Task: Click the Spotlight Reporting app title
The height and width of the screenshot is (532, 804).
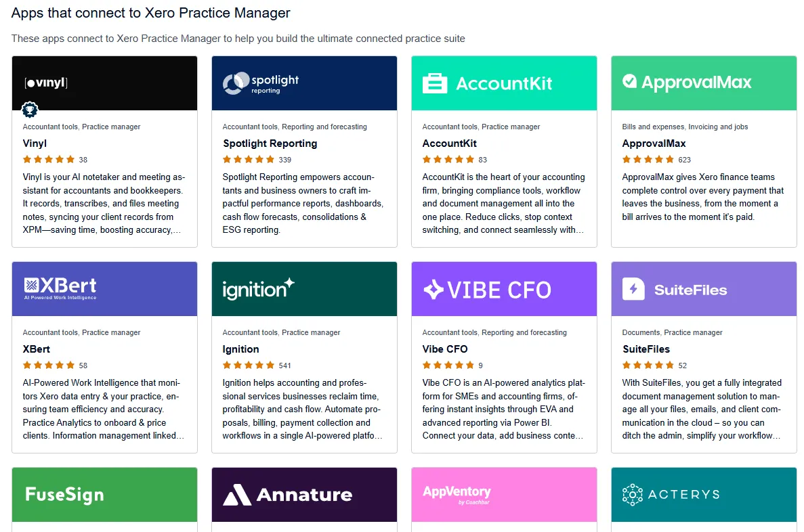Action: tap(270, 143)
